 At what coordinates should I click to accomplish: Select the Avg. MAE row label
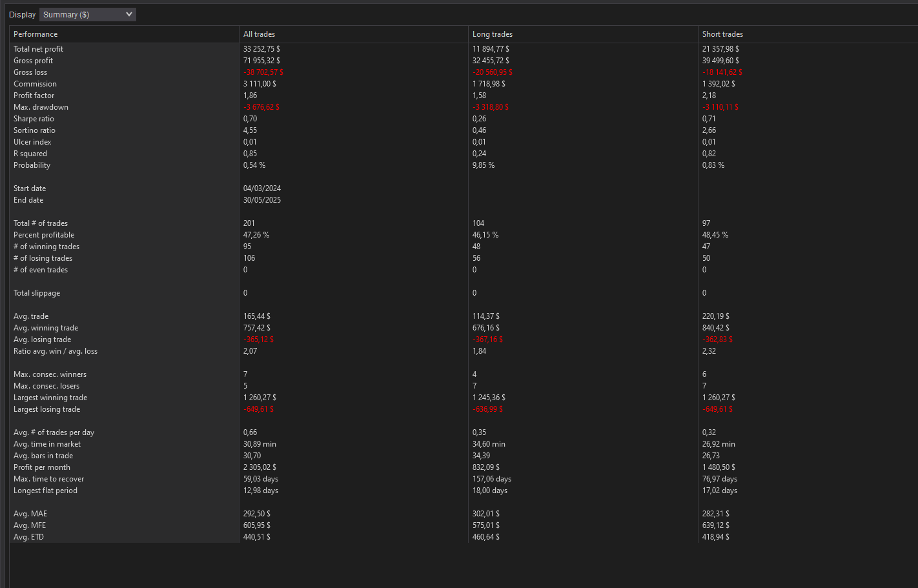coord(30,514)
